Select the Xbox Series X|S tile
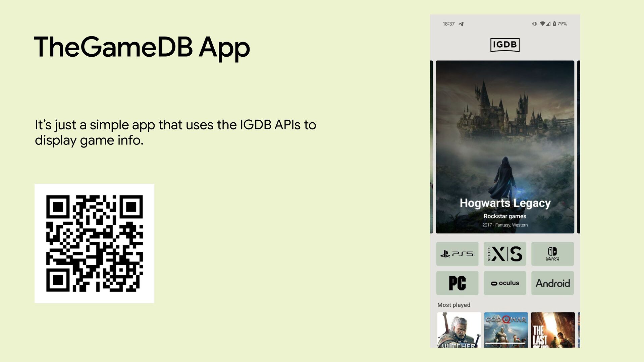This screenshot has width=644, height=362. pyautogui.click(x=505, y=254)
